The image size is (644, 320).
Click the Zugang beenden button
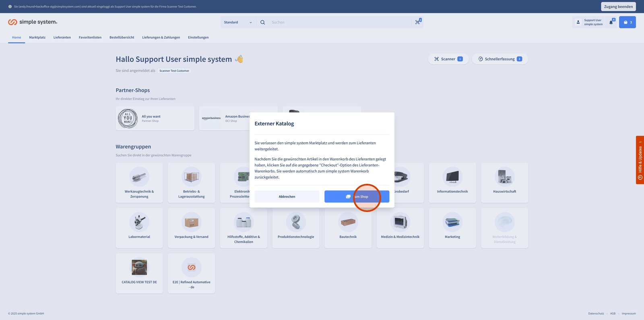pos(618,6)
